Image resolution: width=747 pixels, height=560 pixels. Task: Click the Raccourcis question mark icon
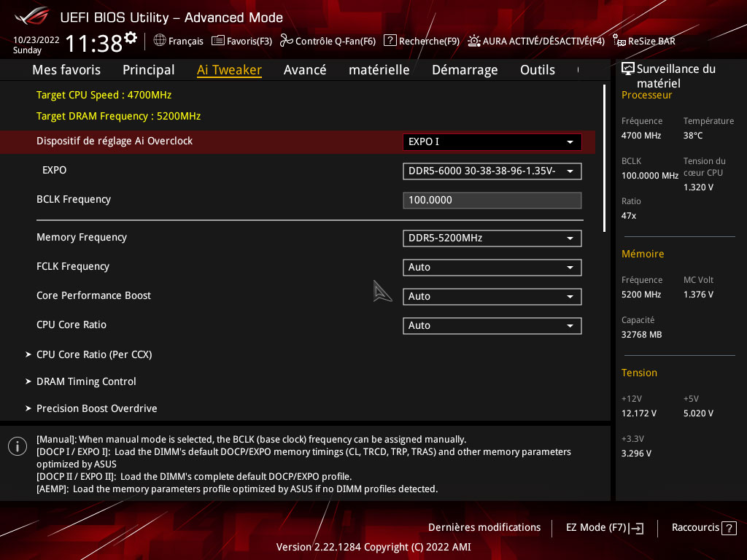(729, 528)
